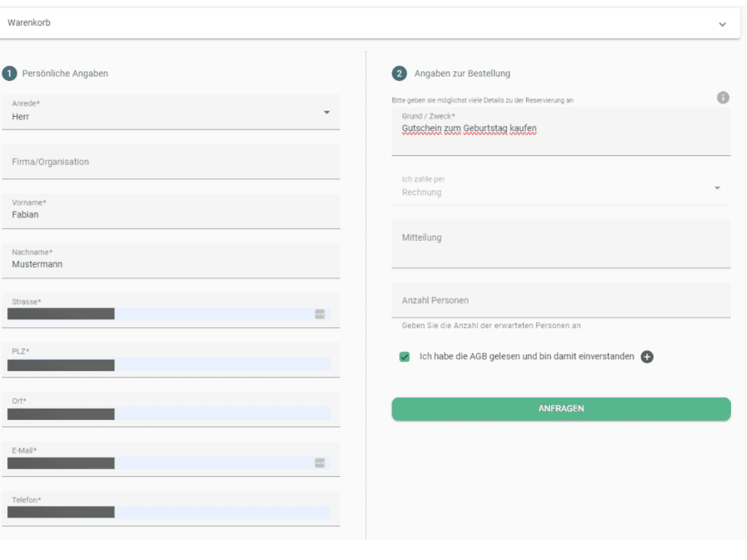Open the Anrede dropdown
This screenshot has height=560, width=747.
[326, 112]
